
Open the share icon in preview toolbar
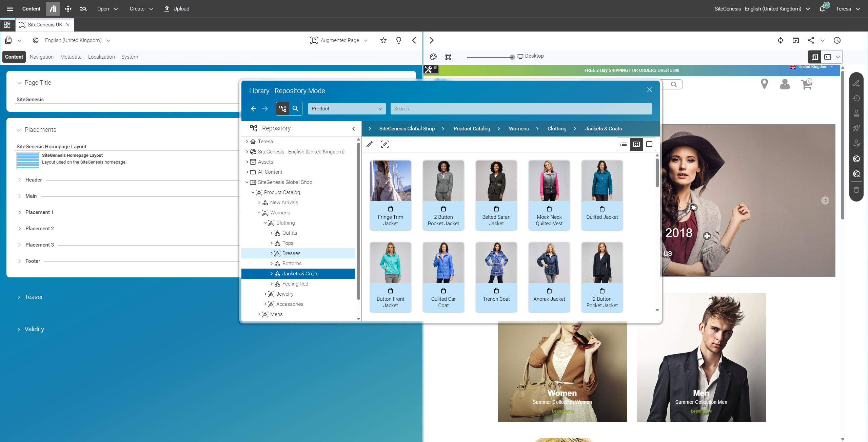[811, 40]
